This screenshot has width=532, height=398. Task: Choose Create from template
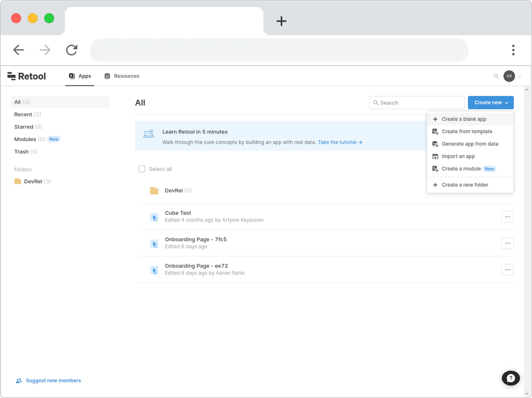(470, 131)
